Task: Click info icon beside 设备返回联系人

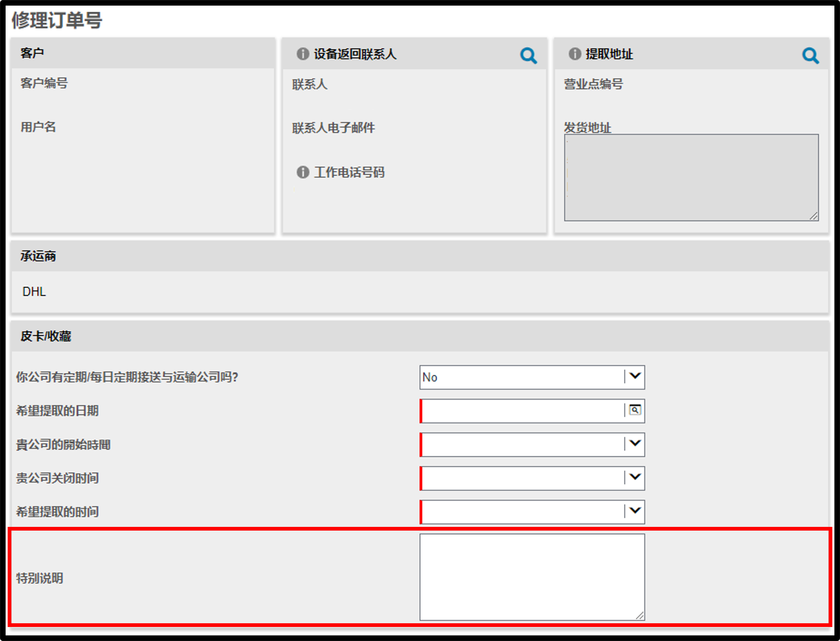Action: tap(303, 54)
